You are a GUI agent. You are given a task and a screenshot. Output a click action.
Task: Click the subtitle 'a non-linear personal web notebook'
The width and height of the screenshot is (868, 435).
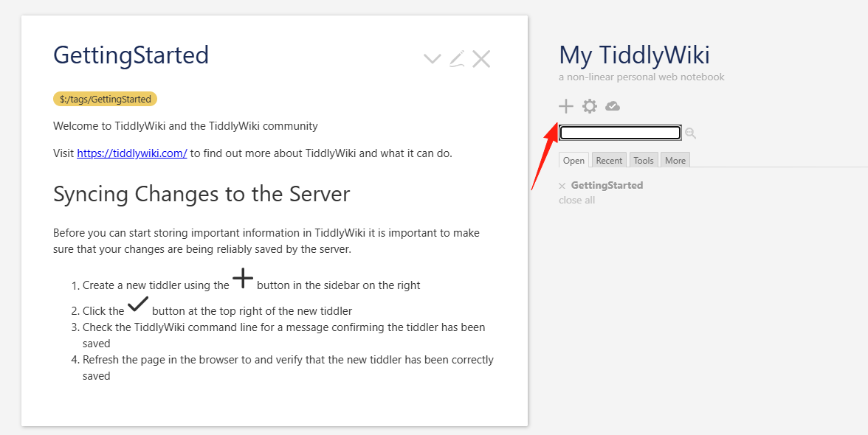641,77
